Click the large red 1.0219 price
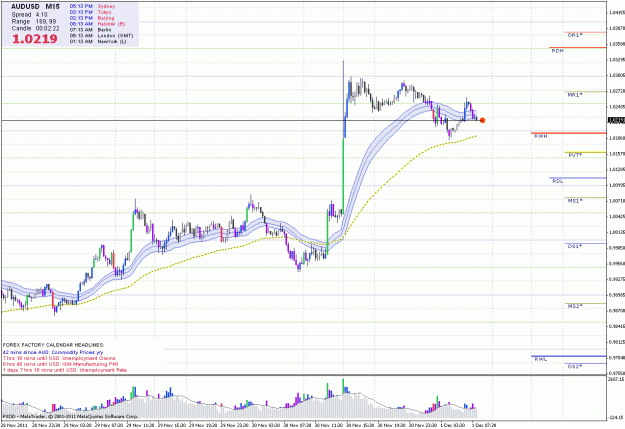 (35, 39)
